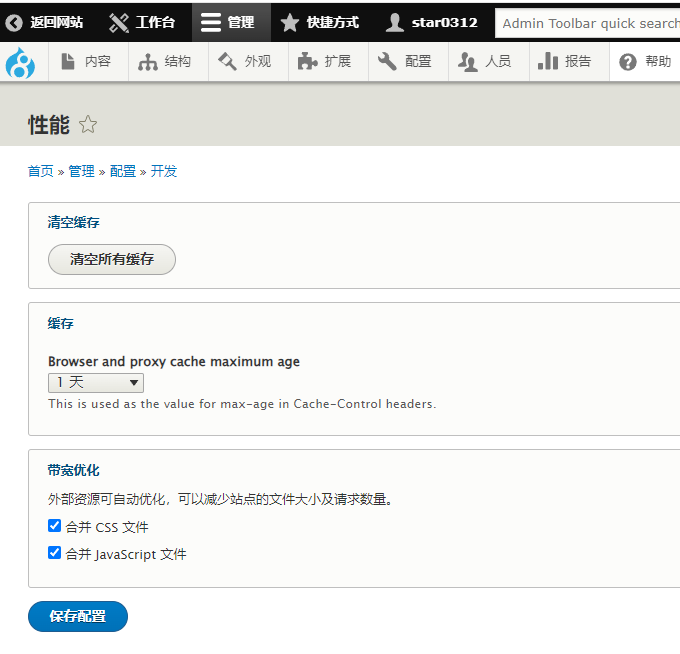
Task: Open the 内容 menu label
Action: (x=98, y=62)
